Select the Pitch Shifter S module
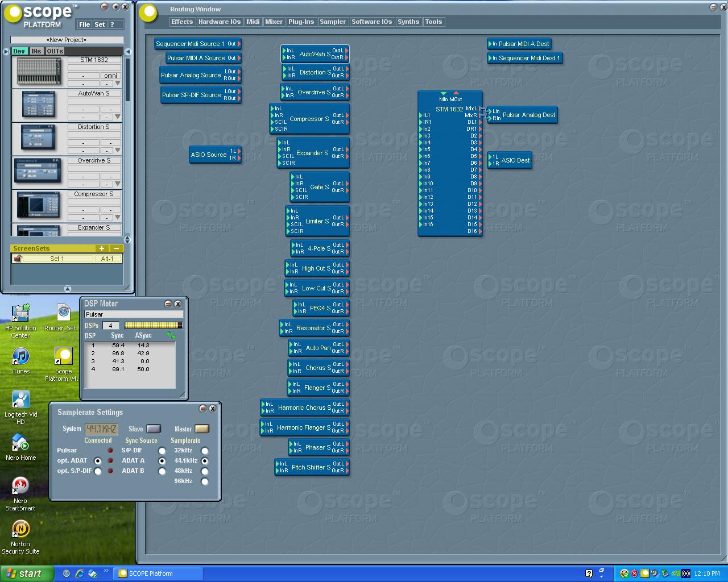This screenshot has height=582, width=728. (x=312, y=467)
